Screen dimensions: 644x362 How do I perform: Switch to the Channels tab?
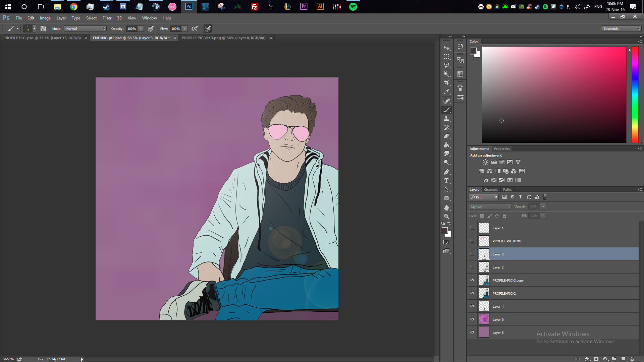(491, 190)
